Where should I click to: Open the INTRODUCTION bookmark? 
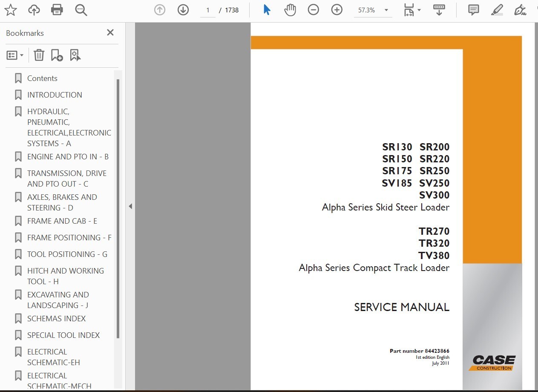55,95
